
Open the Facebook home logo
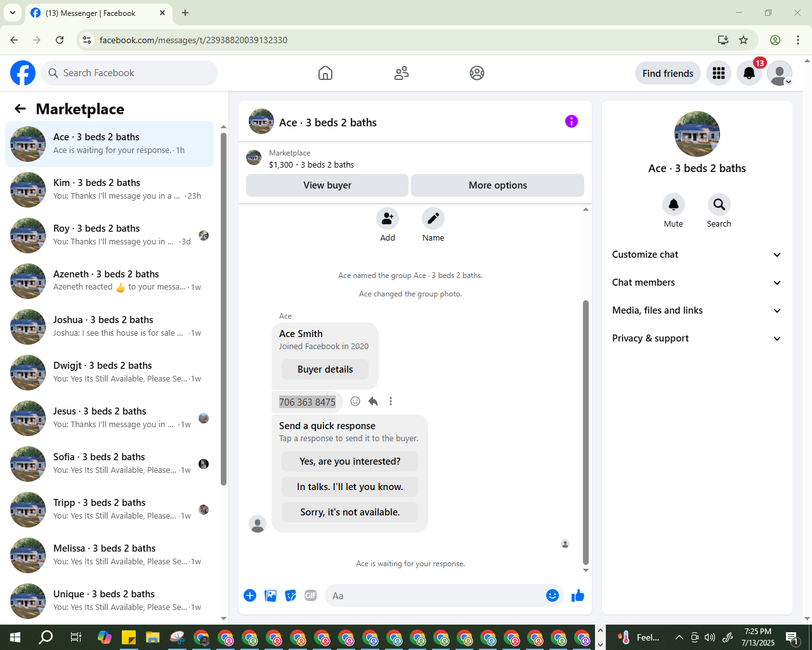pos(23,73)
